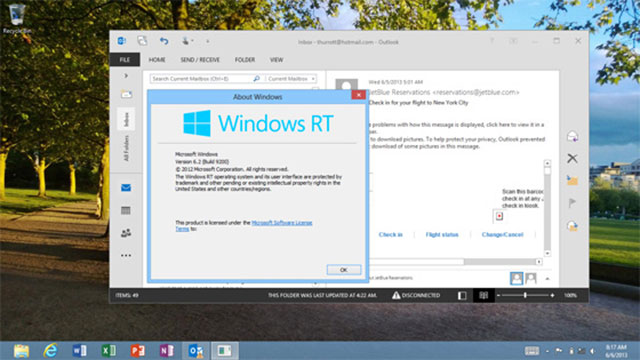Click the Check in link in email
Image resolution: width=640 pixels, height=360 pixels.
[391, 234]
